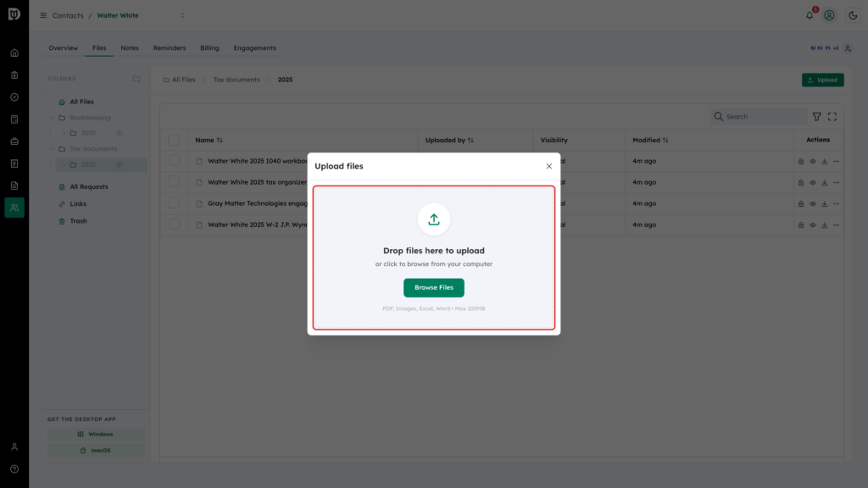Check the Walter White 2025 1040 workbook row
This screenshot has height=488, width=868.
pyautogui.click(x=174, y=160)
